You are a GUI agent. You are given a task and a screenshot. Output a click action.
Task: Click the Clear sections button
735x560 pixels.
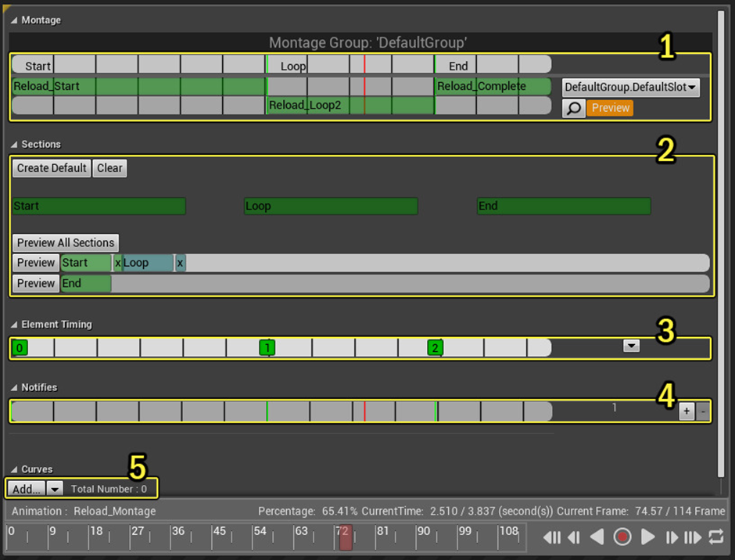point(109,168)
